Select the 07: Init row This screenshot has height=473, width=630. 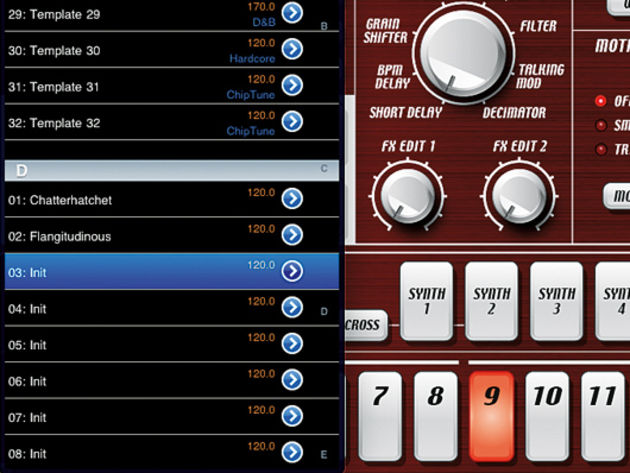(172, 416)
